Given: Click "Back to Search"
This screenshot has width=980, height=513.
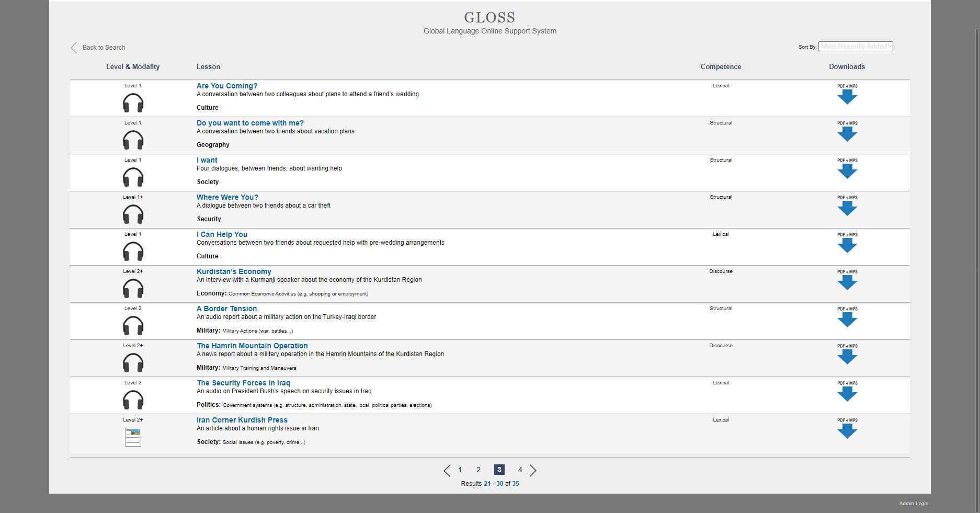Looking at the screenshot, I should point(104,47).
